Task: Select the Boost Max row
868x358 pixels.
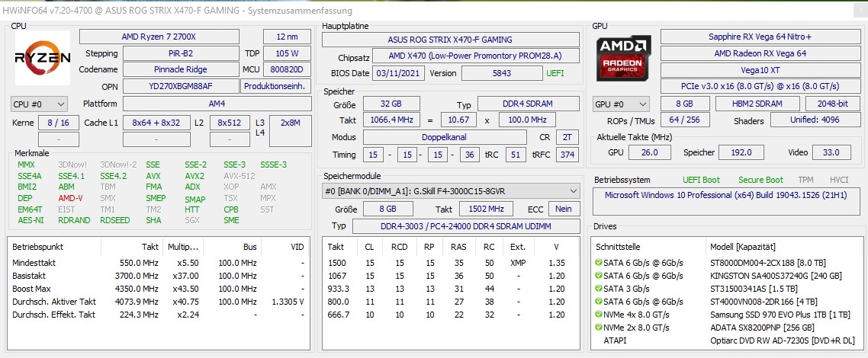Action: pos(159,289)
